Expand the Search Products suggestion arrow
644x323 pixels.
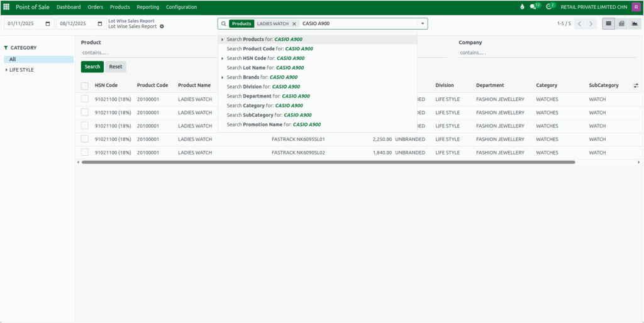[223, 40]
